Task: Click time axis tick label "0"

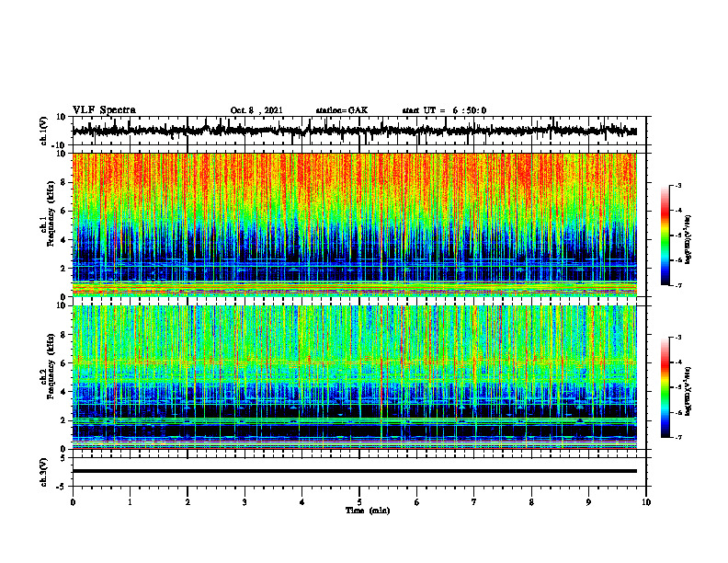Action: point(73,502)
